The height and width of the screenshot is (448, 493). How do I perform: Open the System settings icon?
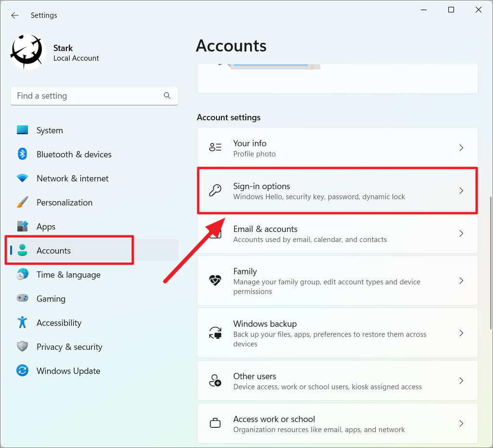[22, 130]
